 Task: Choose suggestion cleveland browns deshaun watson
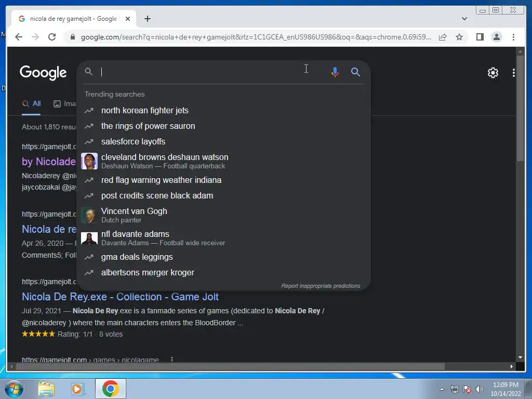[x=224, y=161]
